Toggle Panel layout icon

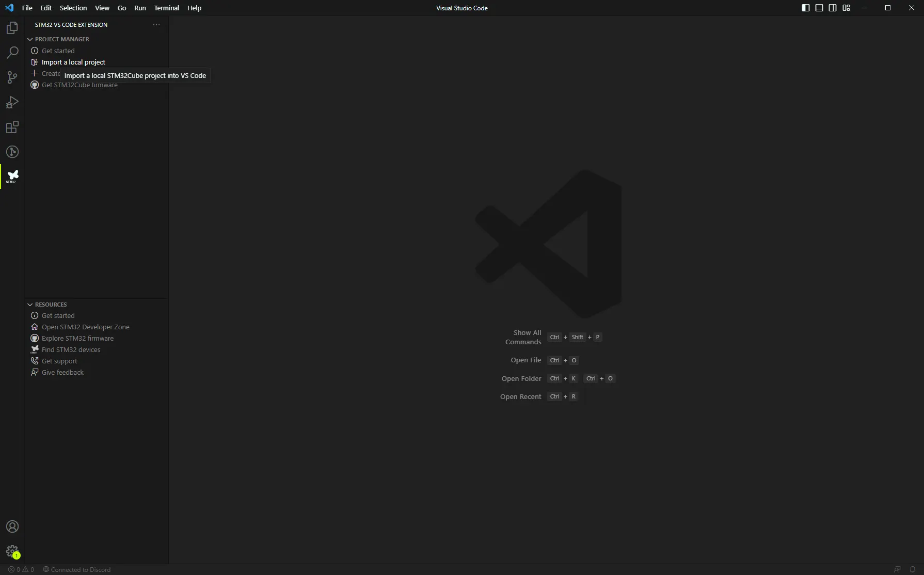pos(819,8)
